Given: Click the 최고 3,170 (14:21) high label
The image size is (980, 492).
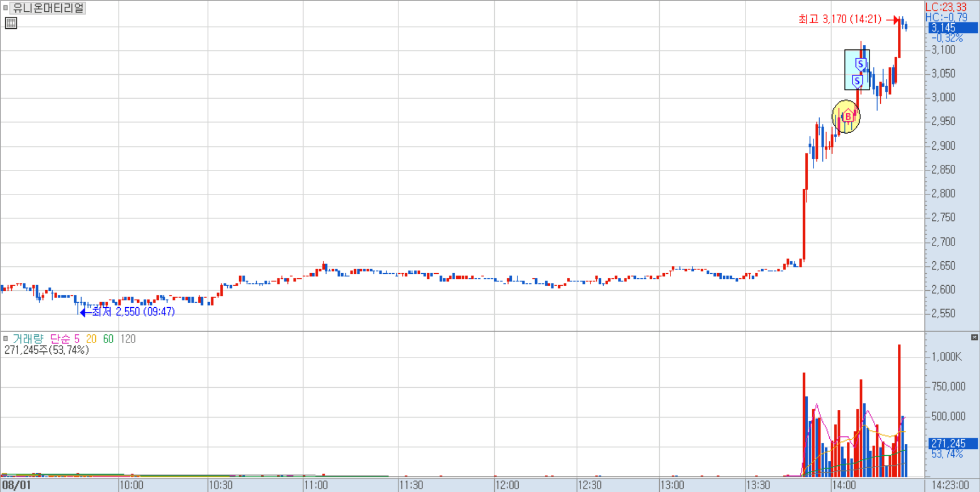Looking at the screenshot, I should (x=840, y=19).
